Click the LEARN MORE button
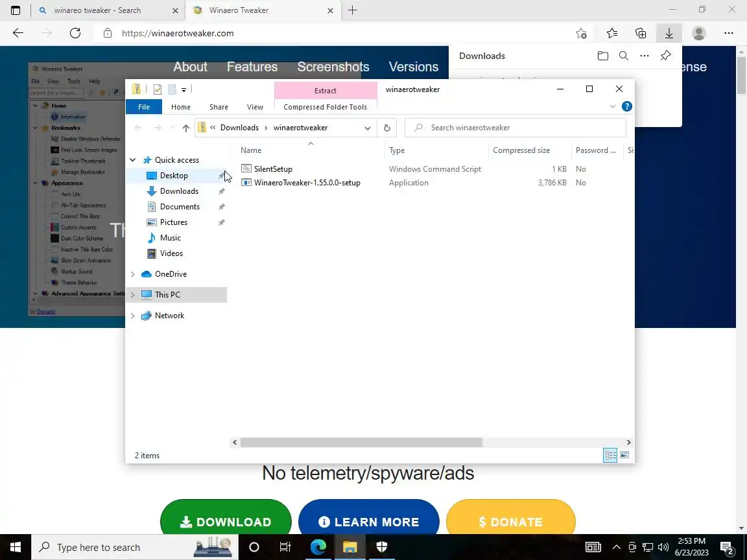The width and height of the screenshot is (747, 560). (x=369, y=521)
